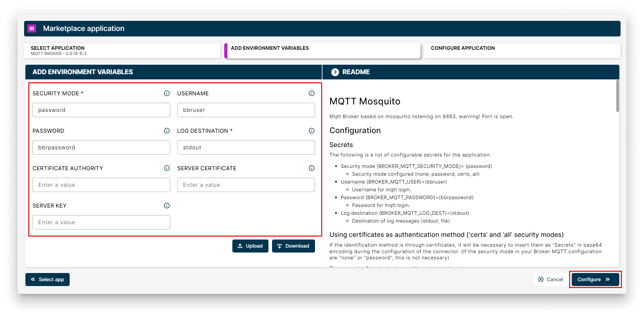Collapse the README panel arrow

335,72
